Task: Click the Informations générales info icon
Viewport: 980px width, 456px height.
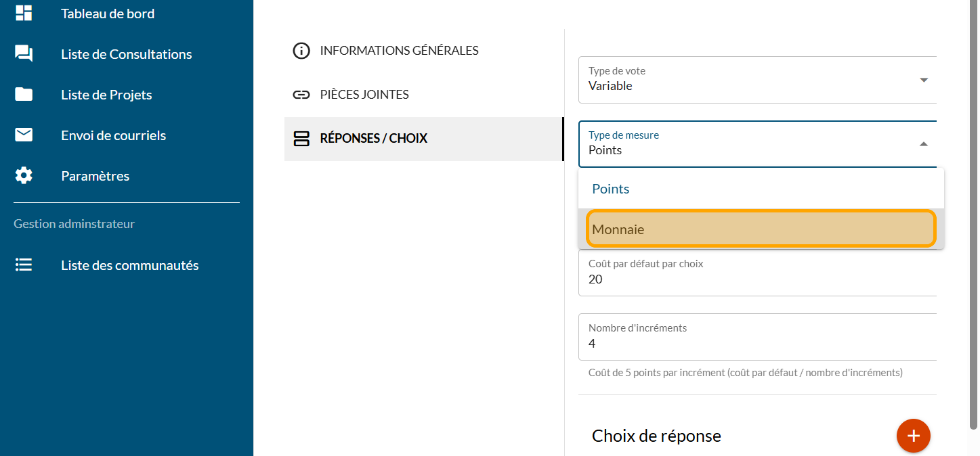Action: (x=301, y=51)
